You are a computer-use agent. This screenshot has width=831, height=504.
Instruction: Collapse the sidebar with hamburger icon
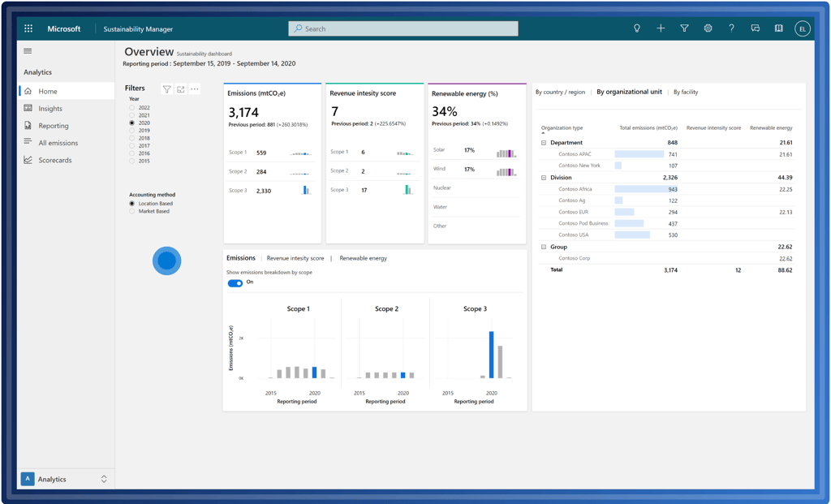28,51
